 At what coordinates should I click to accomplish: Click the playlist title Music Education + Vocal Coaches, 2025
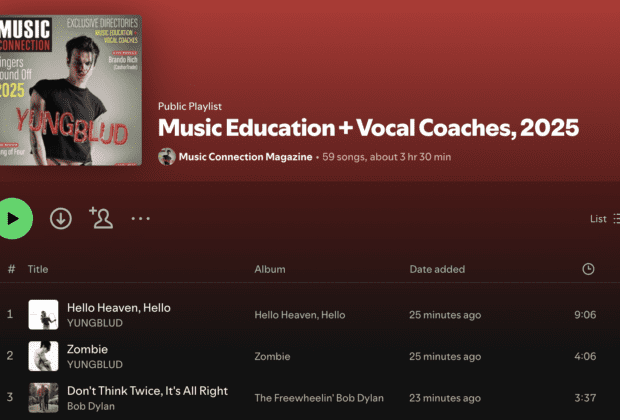[x=368, y=128]
